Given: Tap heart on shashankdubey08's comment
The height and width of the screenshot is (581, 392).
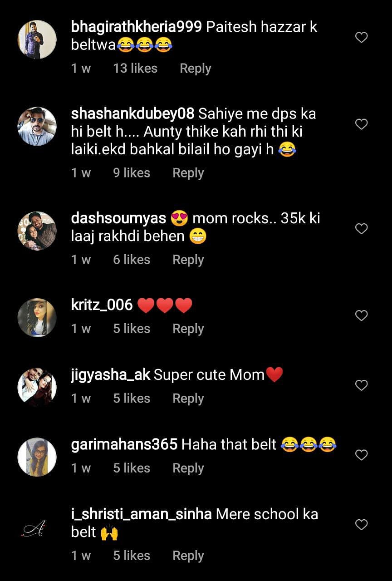Looking at the screenshot, I should coord(361,124).
